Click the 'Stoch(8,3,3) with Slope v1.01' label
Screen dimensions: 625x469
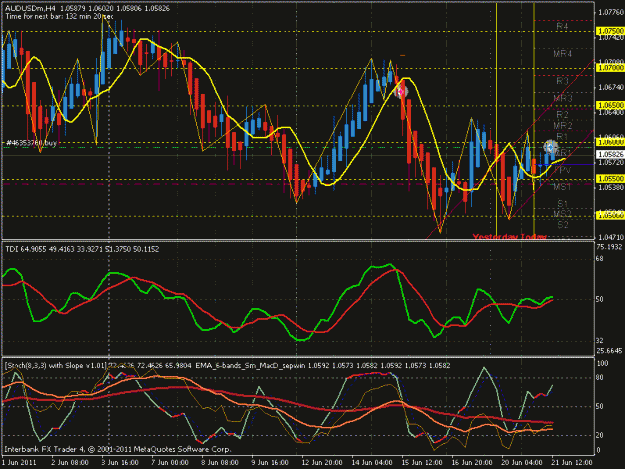[55, 366]
